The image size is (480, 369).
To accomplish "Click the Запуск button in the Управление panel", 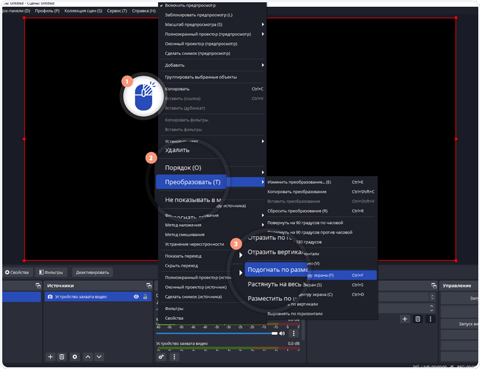I will click(x=461, y=324).
